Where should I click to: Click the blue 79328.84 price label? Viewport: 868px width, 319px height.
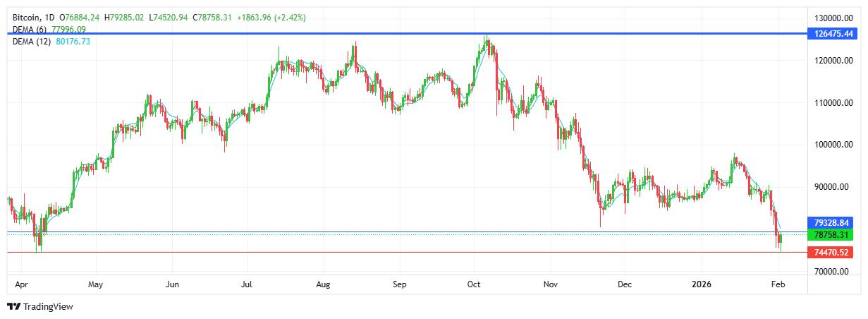pyautogui.click(x=833, y=222)
